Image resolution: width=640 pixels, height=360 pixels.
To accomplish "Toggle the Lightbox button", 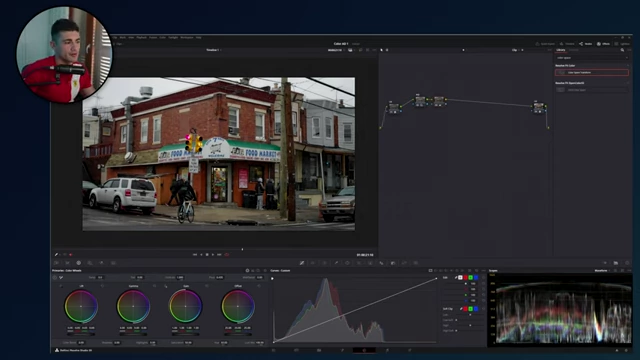I will coord(622,44).
